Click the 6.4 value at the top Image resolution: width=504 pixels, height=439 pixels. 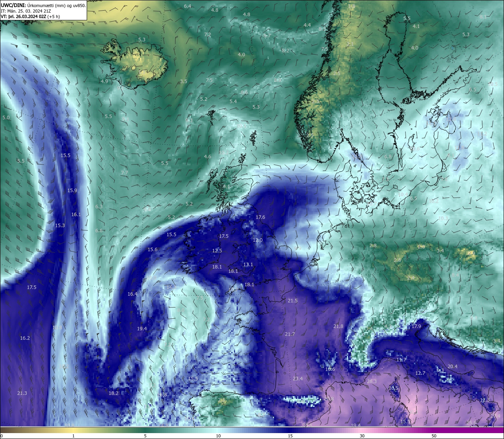pyautogui.click(x=187, y=6)
